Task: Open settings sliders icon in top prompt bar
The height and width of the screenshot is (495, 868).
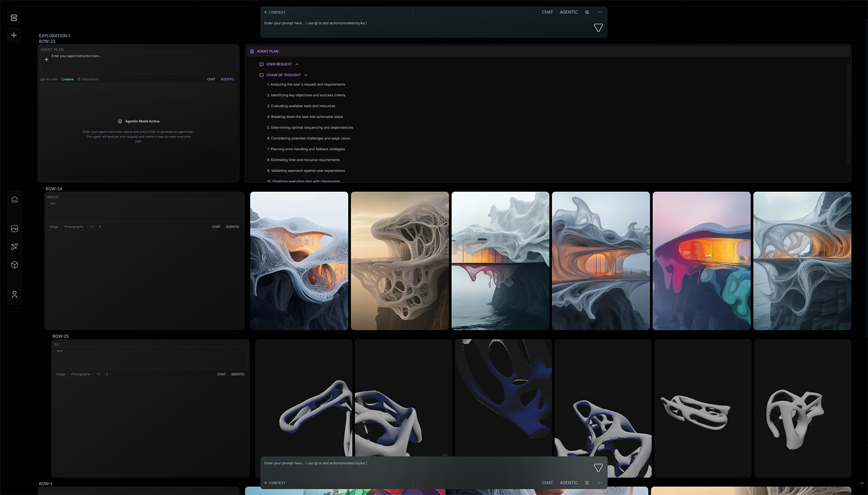Action: 587,12
